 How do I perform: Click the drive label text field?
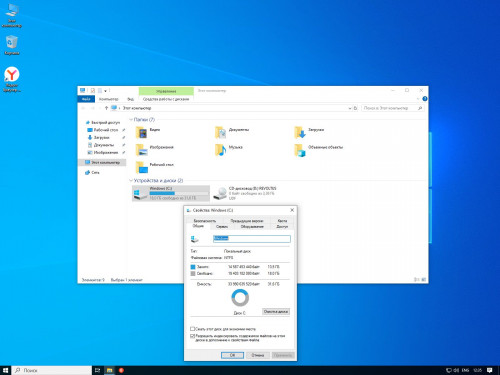point(252,238)
